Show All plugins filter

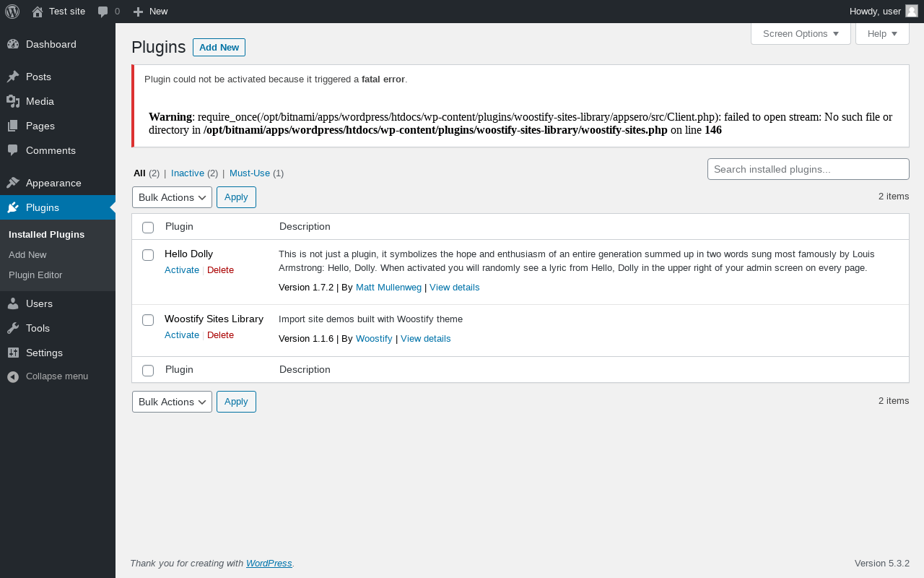139,173
